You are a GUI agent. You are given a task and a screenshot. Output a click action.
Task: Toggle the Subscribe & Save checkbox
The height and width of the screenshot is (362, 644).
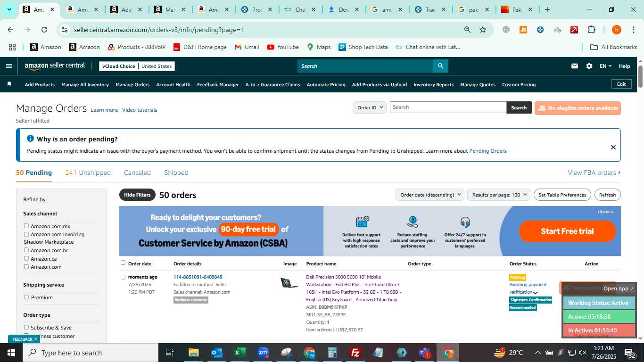[x=26, y=327]
